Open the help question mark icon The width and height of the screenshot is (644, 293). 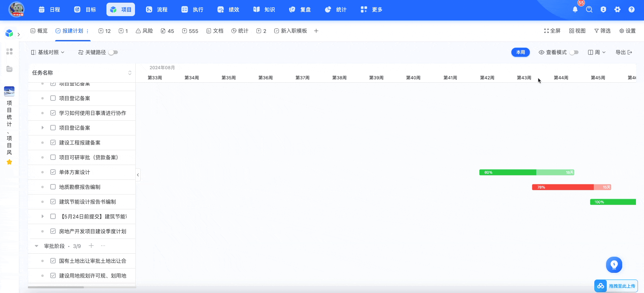coord(632,9)
